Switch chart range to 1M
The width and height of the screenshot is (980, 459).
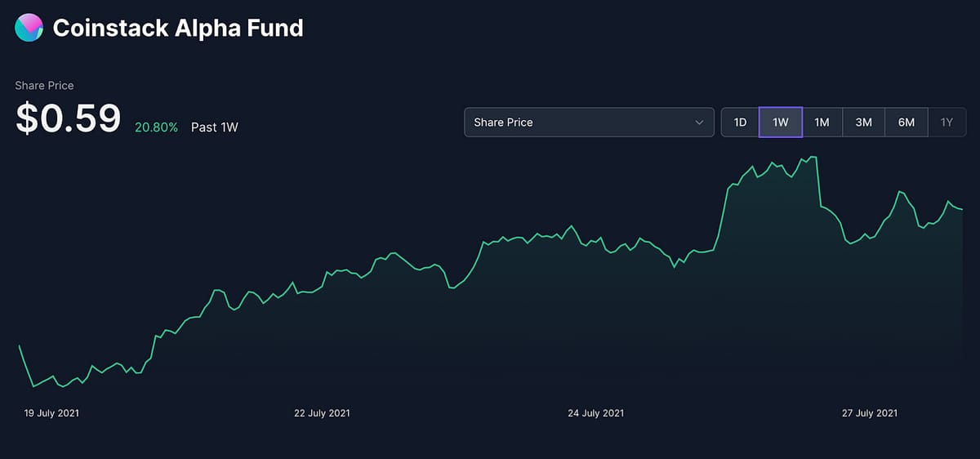click(x=822, y=123)
